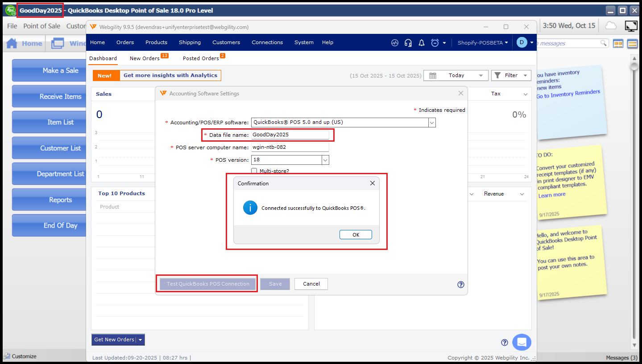Click the Data file name field

290,135
